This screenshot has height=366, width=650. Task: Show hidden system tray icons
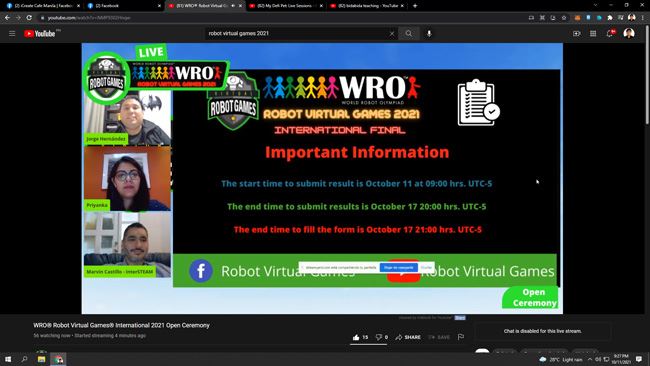point(589,359)
